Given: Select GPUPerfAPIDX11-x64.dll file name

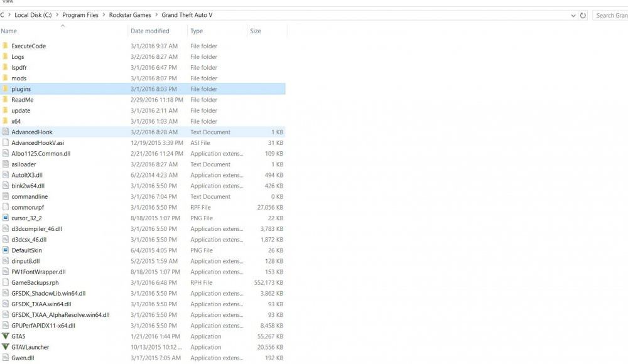Looking at the screenshot, I should pos(43,326).
